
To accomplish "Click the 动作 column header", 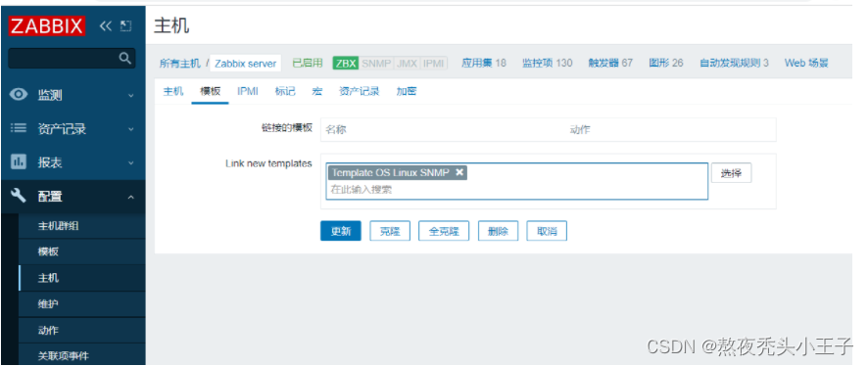I will pyautogui.click(x=580, y=130).
